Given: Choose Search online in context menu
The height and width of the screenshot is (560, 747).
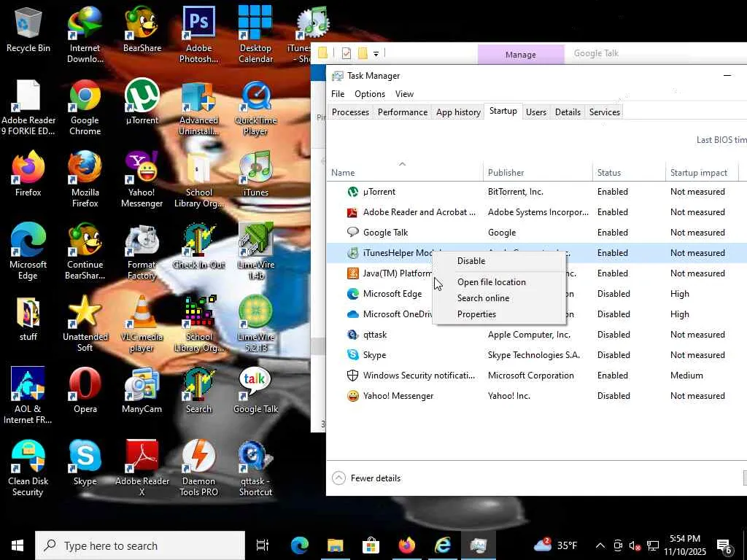Looking at the screenshot, I should pos(499,298).
